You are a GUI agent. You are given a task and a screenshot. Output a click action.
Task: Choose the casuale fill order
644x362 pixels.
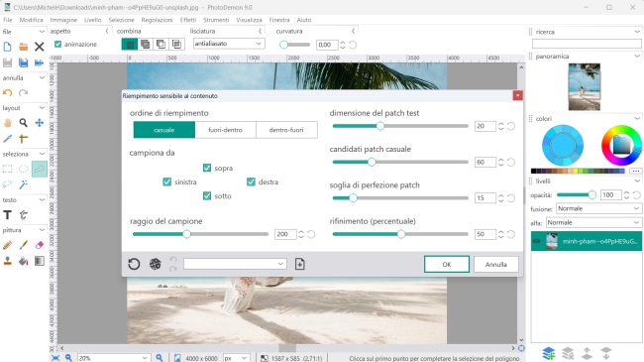[x=164, y=130]
